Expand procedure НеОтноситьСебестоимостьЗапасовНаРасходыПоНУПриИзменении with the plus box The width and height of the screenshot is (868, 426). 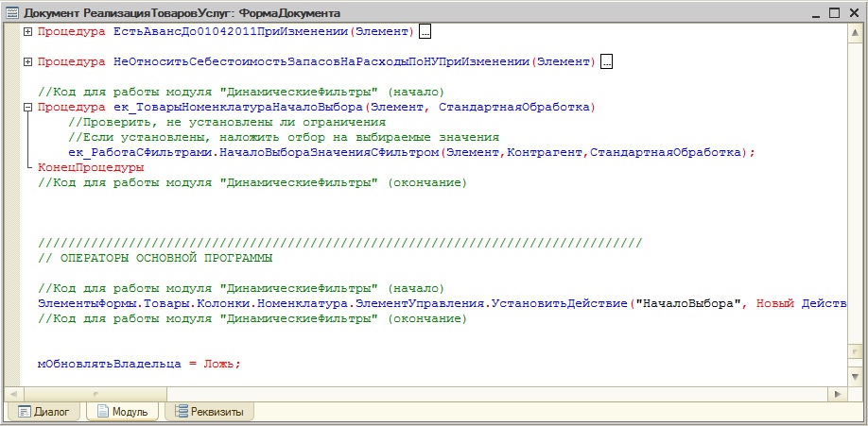(x=27, y=62)
